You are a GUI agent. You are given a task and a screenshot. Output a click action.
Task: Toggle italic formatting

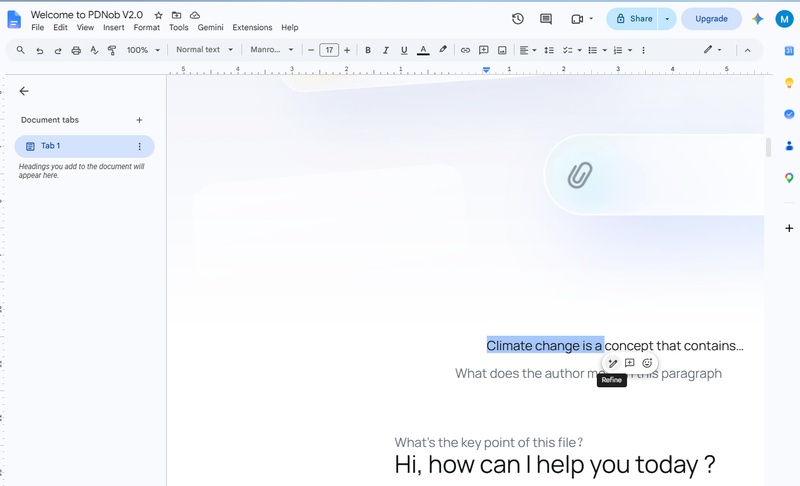point(386,50)
